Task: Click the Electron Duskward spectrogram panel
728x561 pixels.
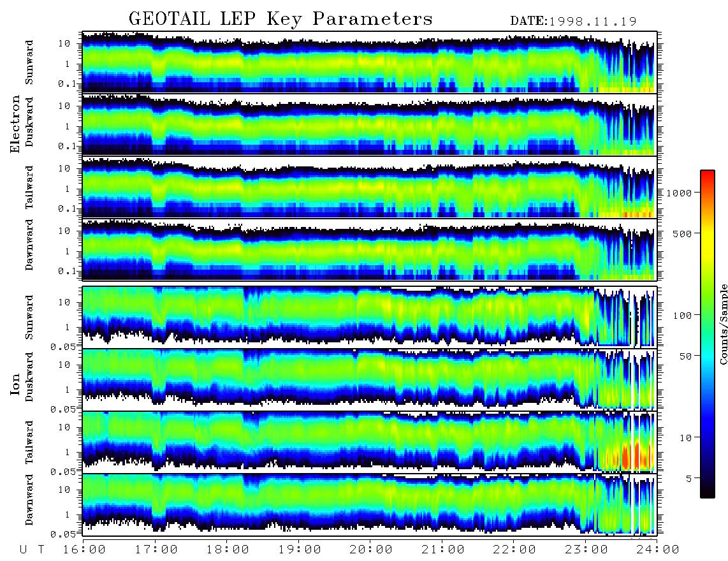Action: pyautogui.click(x=369, y=124)
